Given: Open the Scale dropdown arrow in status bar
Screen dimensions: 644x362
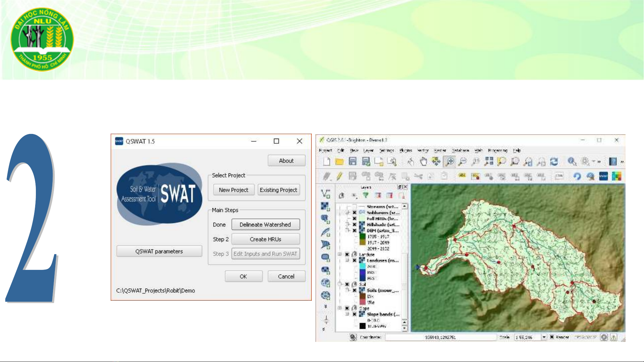Looking at the screenshot, I should click(x=544, y=337).
